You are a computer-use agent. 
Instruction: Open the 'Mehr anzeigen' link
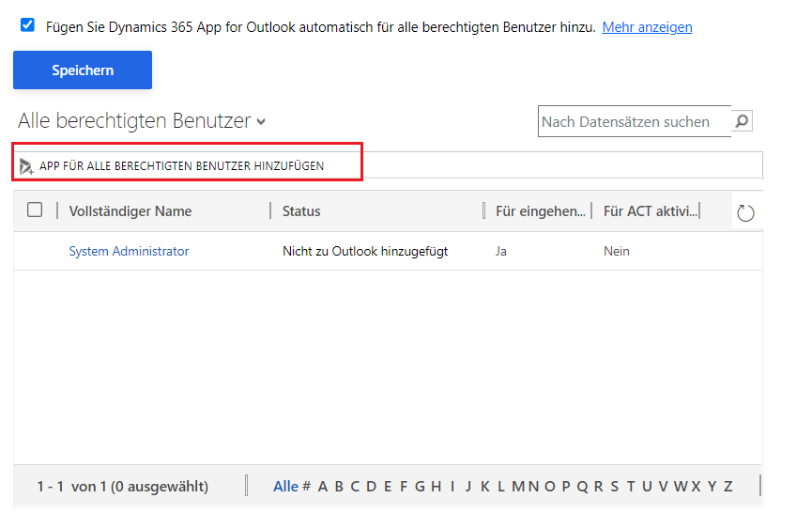pyautogui.click(x=647, y=27)
